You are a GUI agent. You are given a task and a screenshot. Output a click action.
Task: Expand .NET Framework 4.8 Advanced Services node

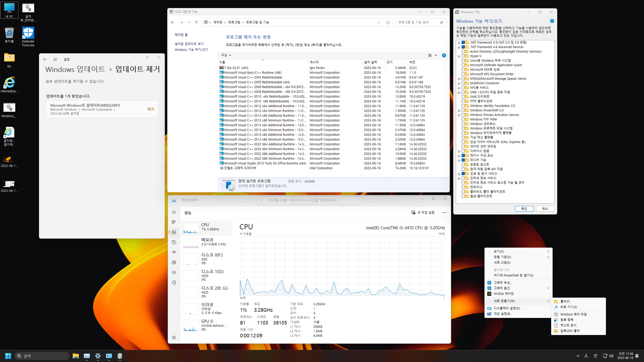459,47
